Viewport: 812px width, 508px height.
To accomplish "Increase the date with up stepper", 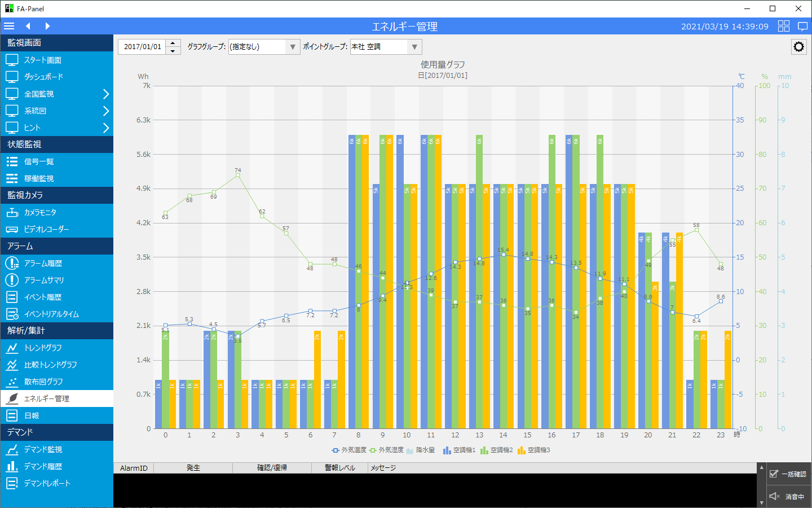I will [173, 43].
